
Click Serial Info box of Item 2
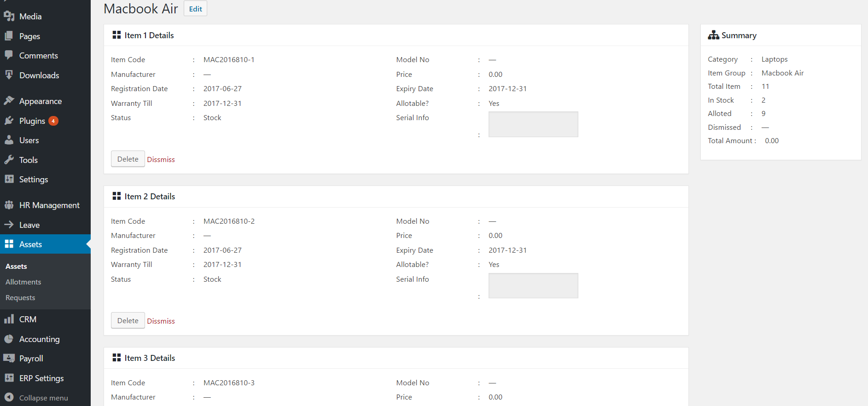pyautogui.click(x=533, y=285)
